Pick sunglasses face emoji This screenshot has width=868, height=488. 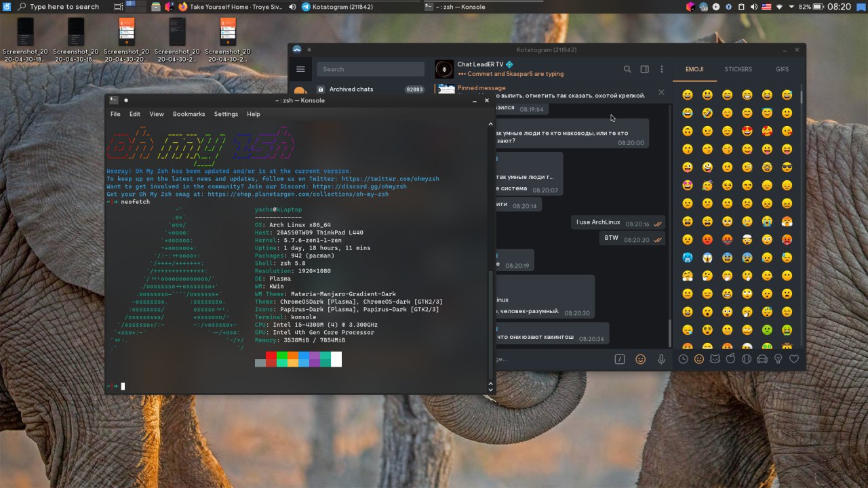[787, 167]
